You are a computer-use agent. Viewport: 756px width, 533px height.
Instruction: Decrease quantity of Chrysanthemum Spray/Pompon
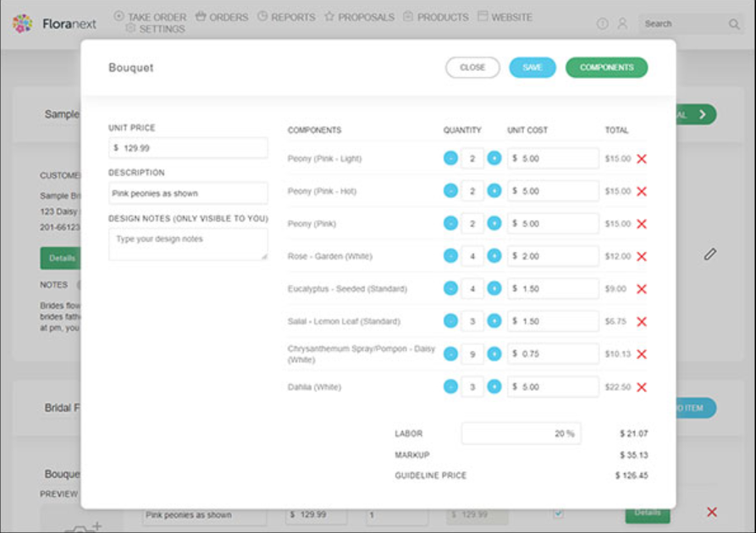pos(450,354)
